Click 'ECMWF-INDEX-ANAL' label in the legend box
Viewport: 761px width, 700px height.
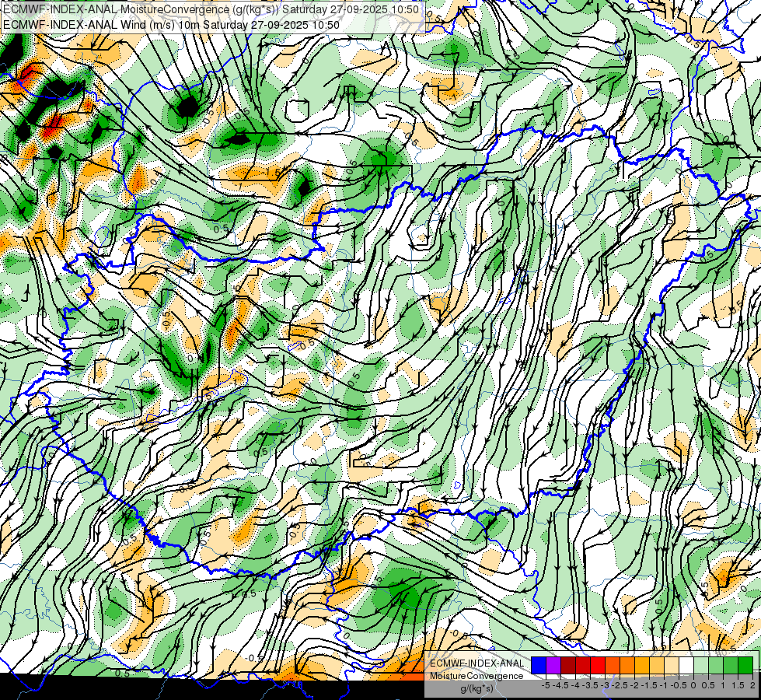coord(477,663)
